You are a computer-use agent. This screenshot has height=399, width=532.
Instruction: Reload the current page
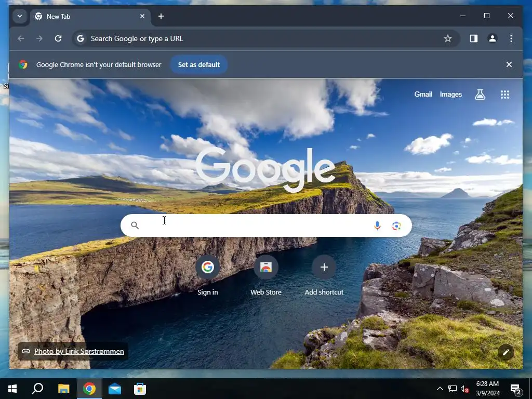tap(58, 38)
